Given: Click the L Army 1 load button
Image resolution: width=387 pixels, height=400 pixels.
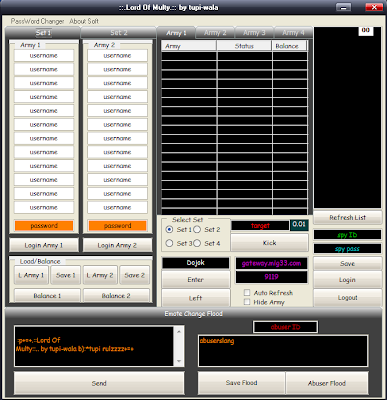Looking at the screenshot, I should point(31,275).
